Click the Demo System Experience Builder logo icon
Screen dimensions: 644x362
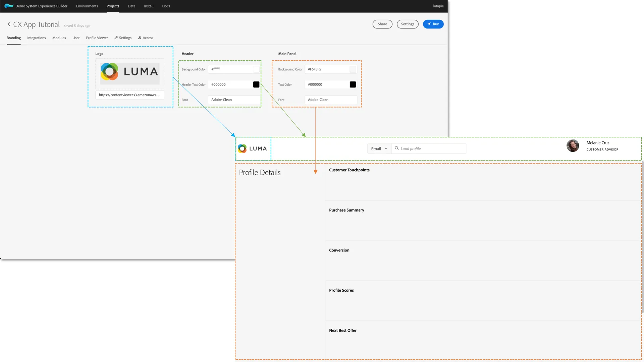(9, 6)
